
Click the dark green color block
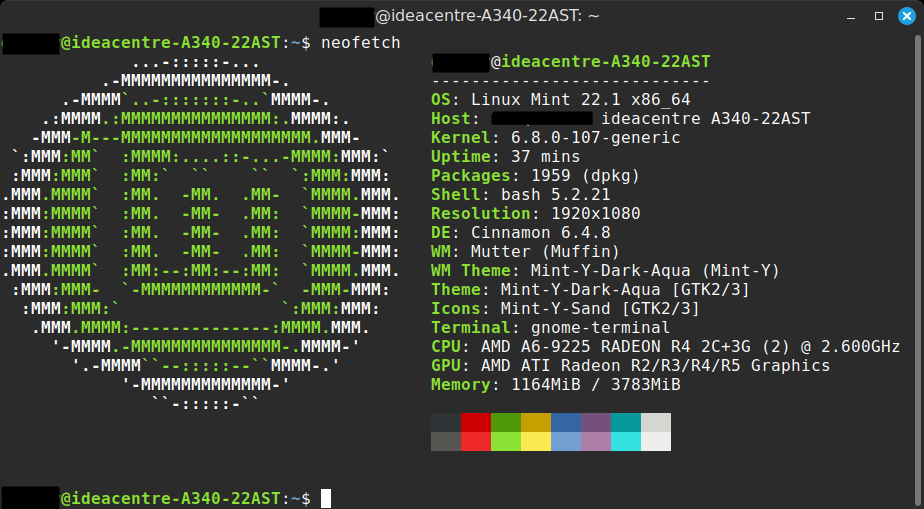tap(506, 422)
